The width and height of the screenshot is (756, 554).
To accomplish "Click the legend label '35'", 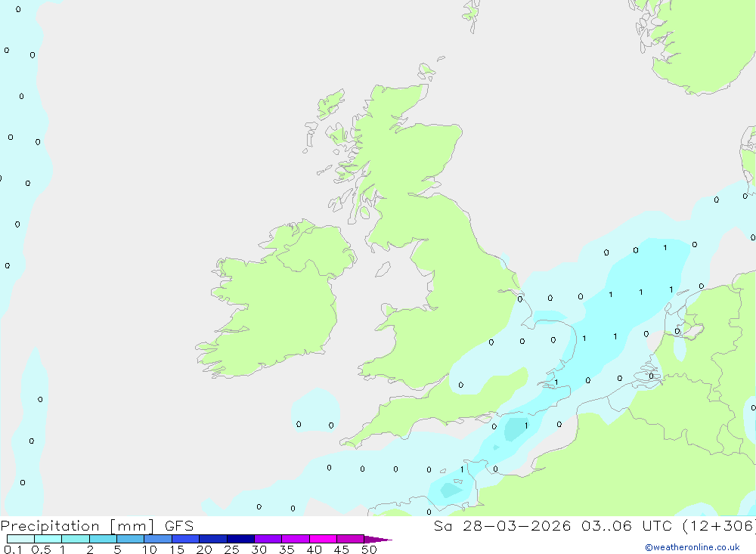I will click(x=287, y=549).
